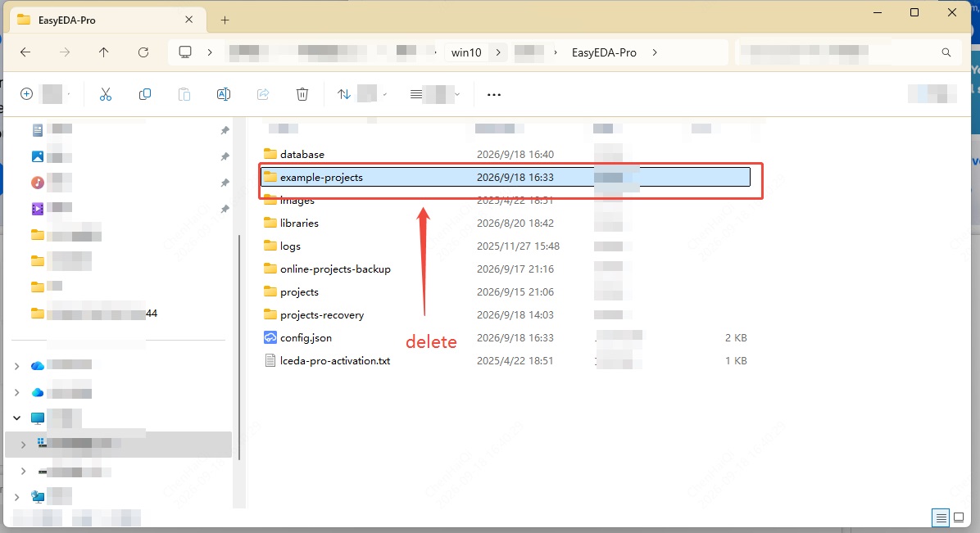Viewport: 980px width, 533px height.
Task: Expand the second cloud item in sidebar
Action: (x=17, y=392)
